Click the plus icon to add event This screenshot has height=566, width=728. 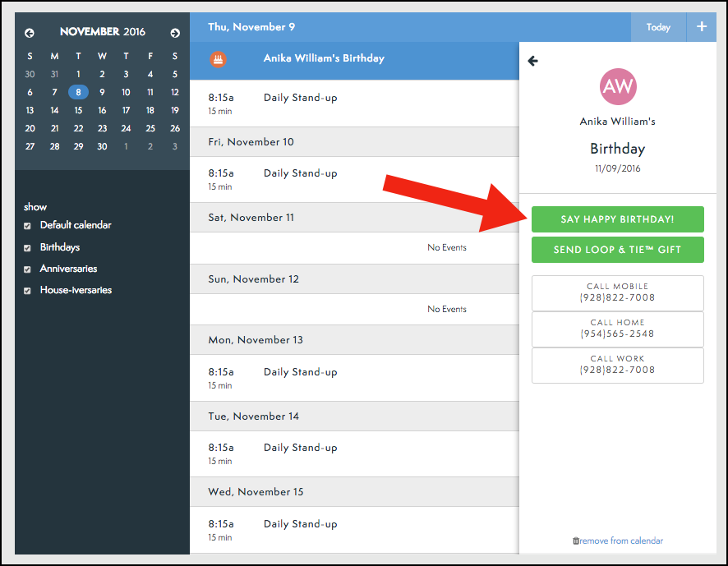click(701, 27)
